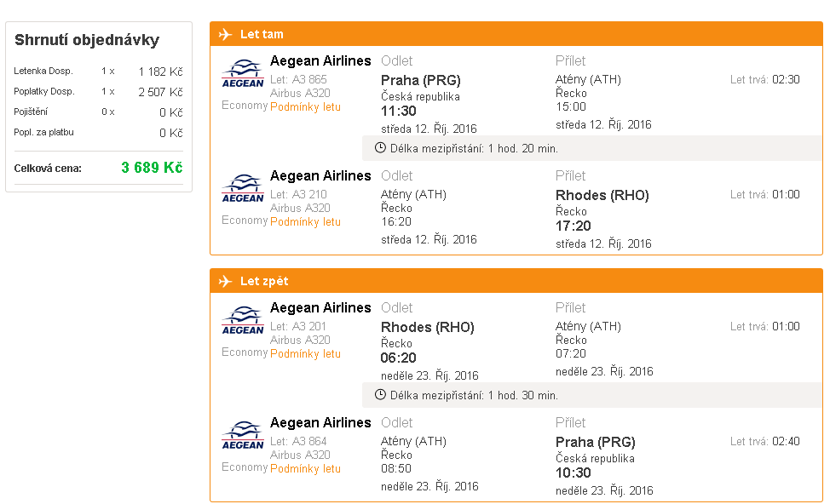
Task: Open Podmínky letu for flight A3 210
Action: (x=305, y=221)
